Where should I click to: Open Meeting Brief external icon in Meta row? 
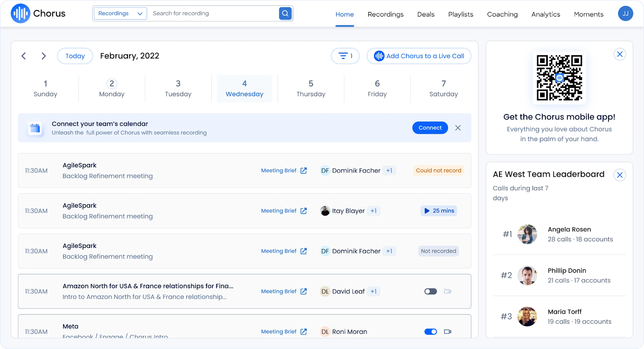point(304,332)
